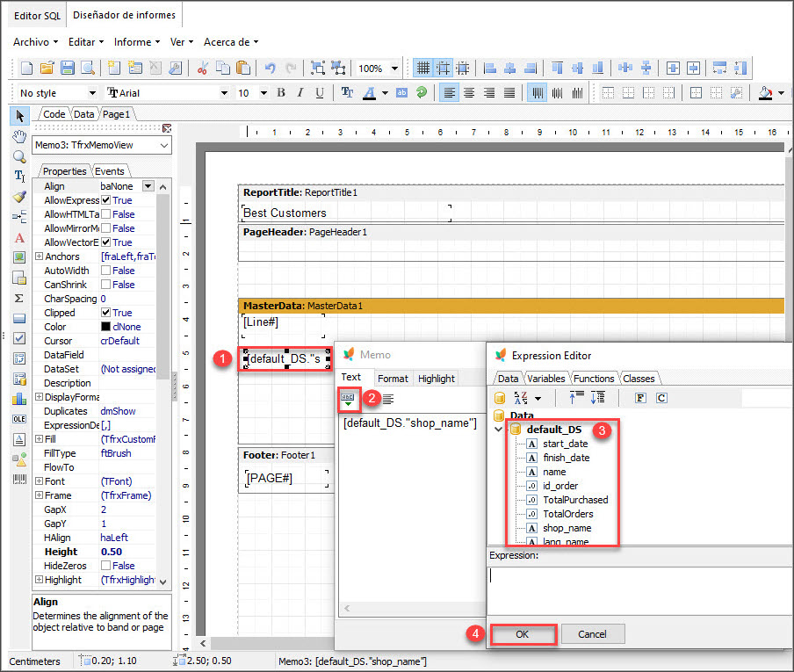Open the Variables tab in Expression Editor
This screenshot has height=672, width=794.
coord(546,379)
